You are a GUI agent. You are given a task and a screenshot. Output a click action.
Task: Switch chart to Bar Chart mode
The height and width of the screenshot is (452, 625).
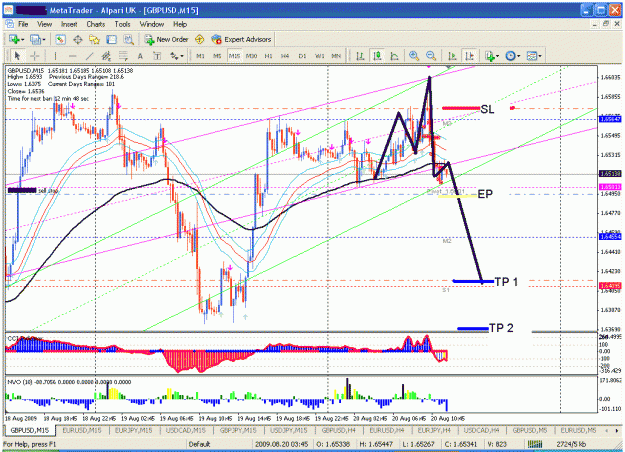click(360, 56)
